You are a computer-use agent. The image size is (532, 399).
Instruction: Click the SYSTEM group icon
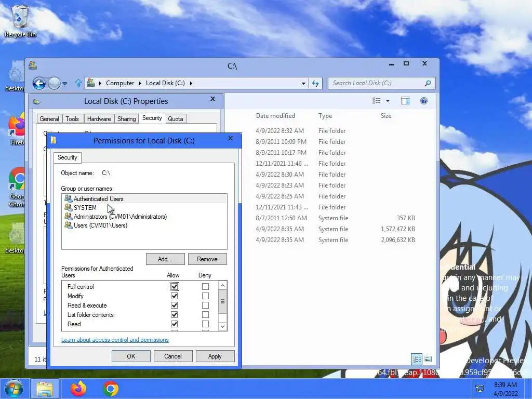click(68, 207)
